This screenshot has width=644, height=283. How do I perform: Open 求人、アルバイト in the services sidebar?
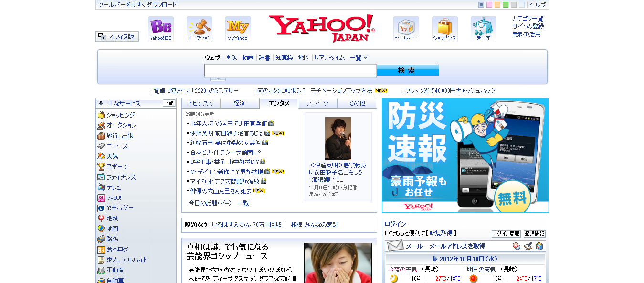[127, 260]
